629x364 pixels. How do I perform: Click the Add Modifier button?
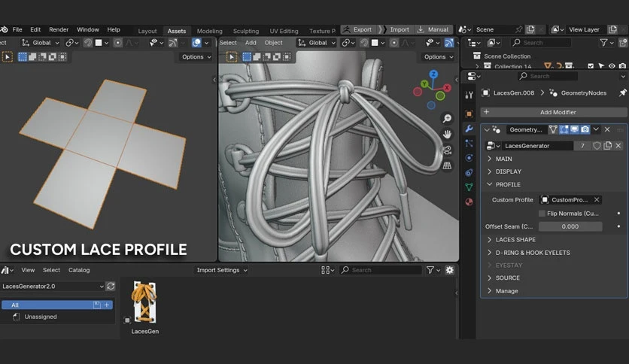click(x=554, y=112)
